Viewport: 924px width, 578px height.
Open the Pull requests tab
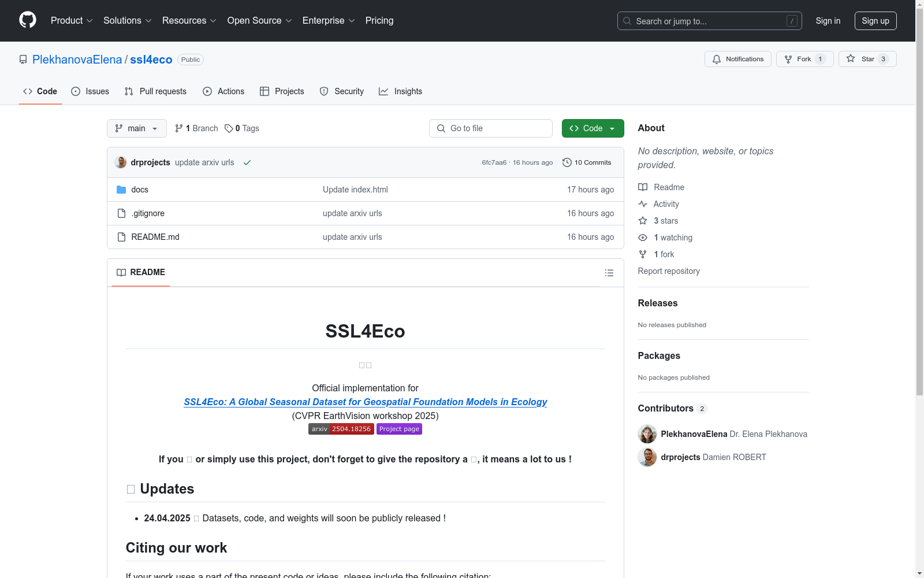(155, 91)
